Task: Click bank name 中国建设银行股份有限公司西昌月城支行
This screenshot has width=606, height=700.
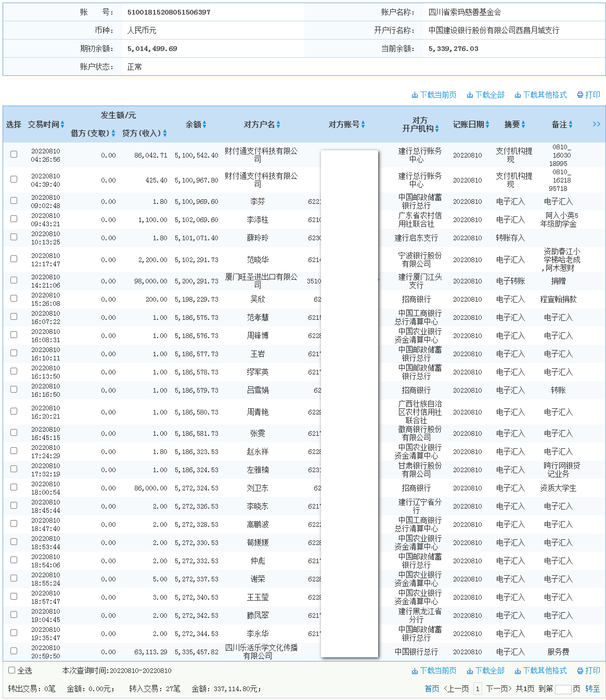Action: click(494, 30)
